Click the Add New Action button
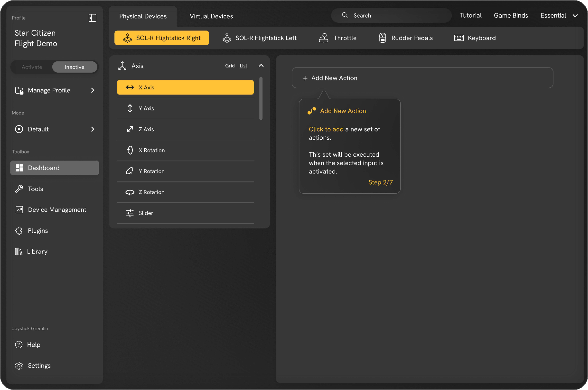Image resolution: width=588 pixels, height=390 pixels. pos(422,78)
